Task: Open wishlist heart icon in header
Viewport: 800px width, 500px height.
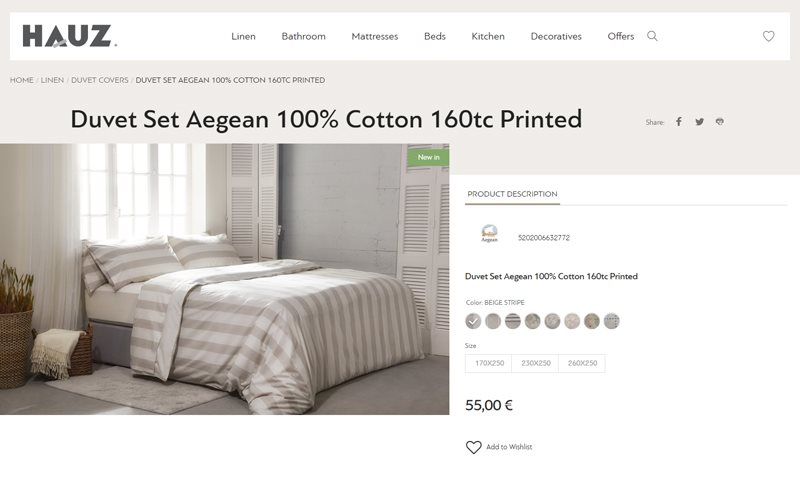Action: click(x=768, y=36)
